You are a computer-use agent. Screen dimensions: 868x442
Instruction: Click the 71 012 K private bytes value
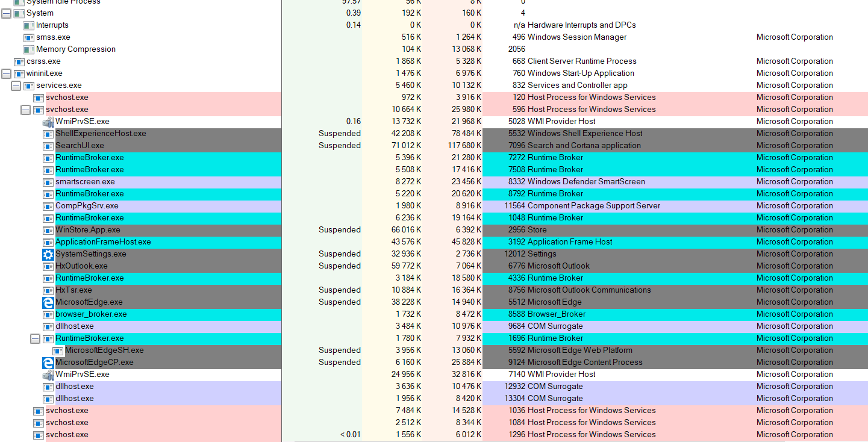407,146
